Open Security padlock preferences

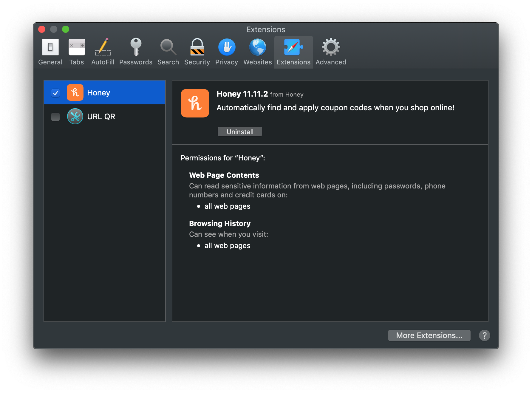197,52
